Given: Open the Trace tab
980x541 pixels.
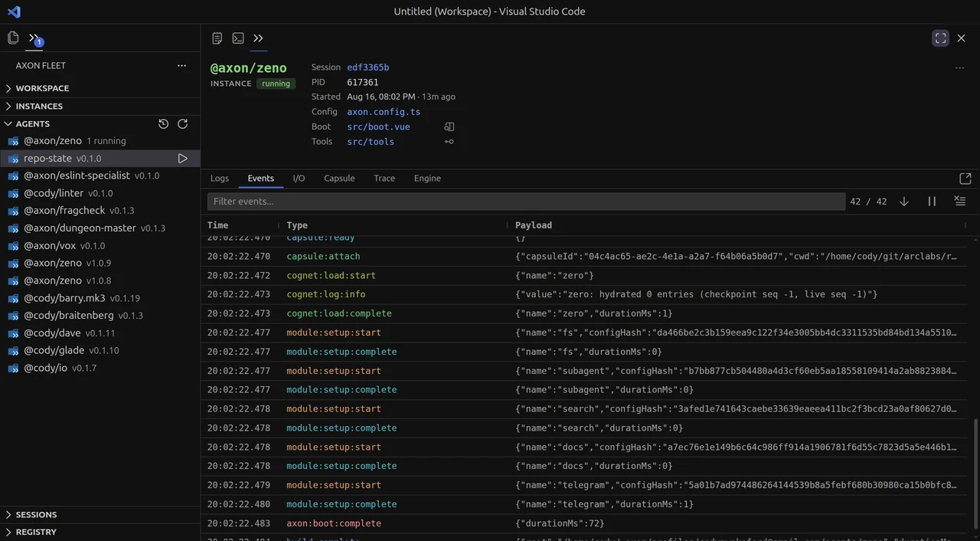Looking at the screenshot, I should pos(384,178).
